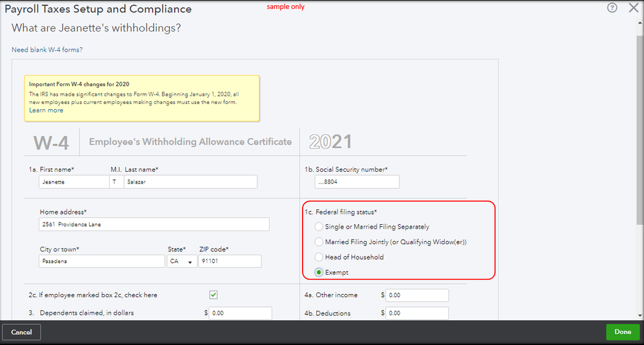Click the scrollbar down arrow
644x345 pixels.
[x=640, y=315]
